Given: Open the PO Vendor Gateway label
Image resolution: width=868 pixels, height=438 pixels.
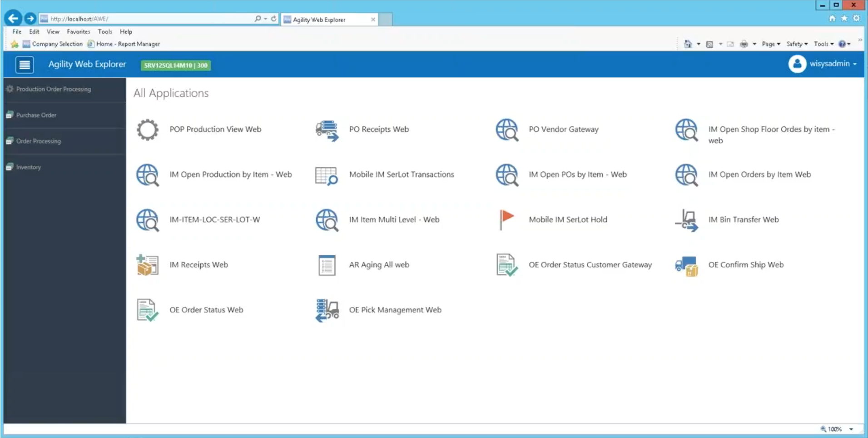Looking at the screenshot, I should (x=564, y=129).
